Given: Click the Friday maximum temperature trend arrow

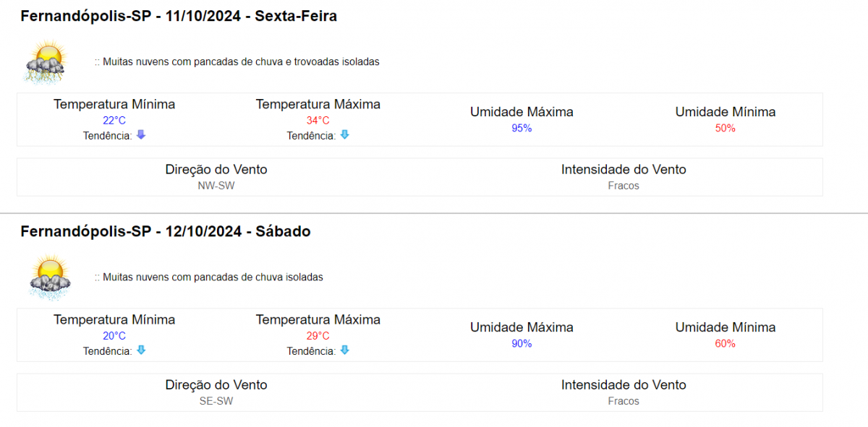Looking at the screenshot, I should pyautogui.click(x=345, y=135).
